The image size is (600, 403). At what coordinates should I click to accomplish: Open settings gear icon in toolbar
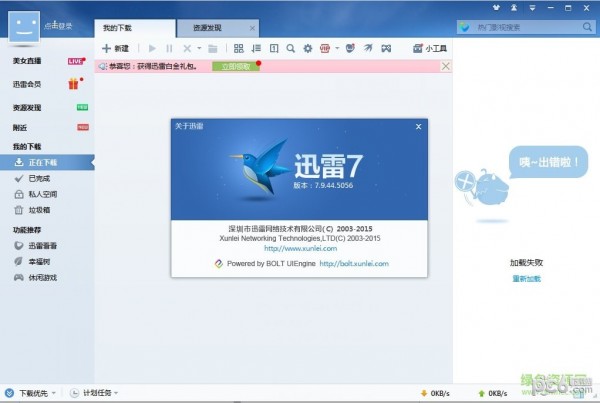[308, 48]
